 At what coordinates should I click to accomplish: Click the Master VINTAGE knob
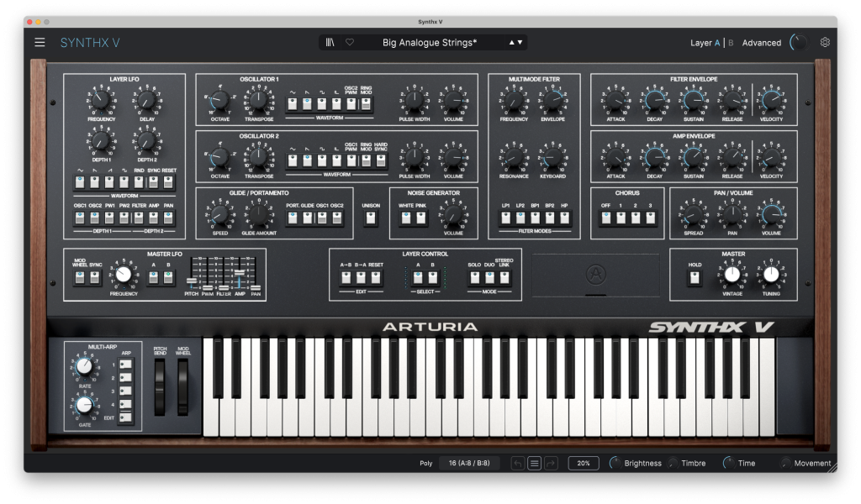pyautogui.click(x=732, y=274)
